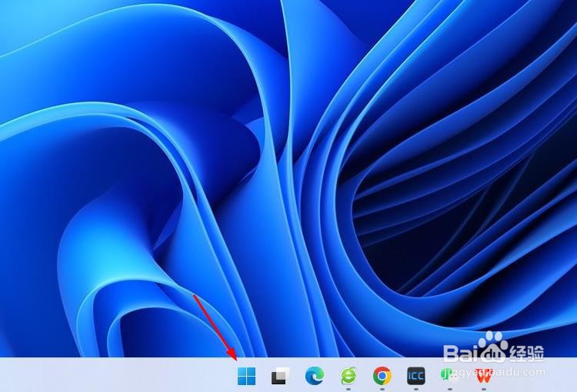Open the Windows Start menu

point(246,376)
